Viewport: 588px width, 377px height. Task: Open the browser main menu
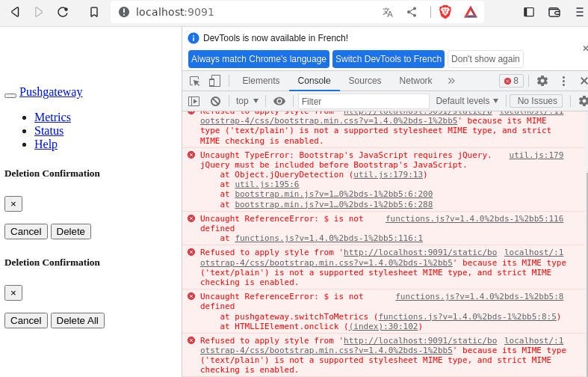(579, 12)
